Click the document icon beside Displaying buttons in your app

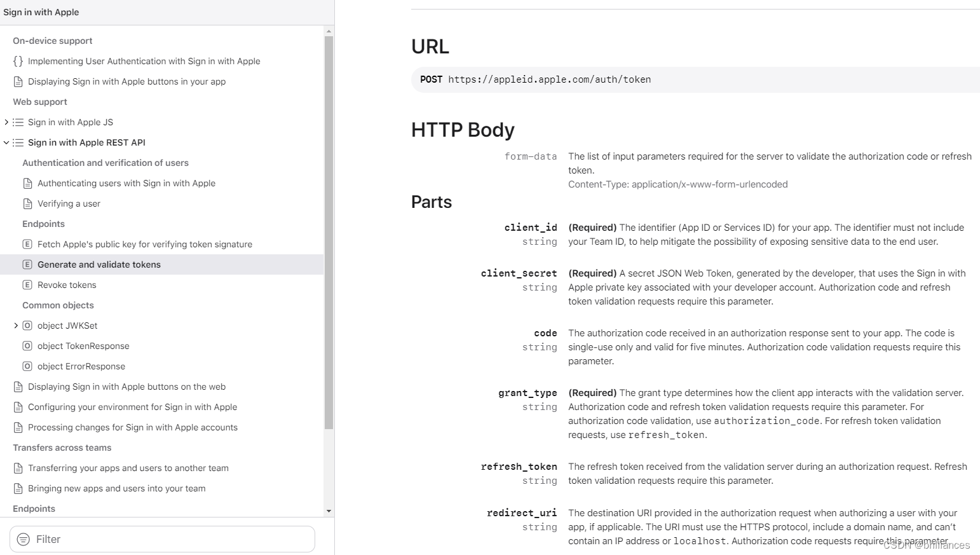click(18, 81)
